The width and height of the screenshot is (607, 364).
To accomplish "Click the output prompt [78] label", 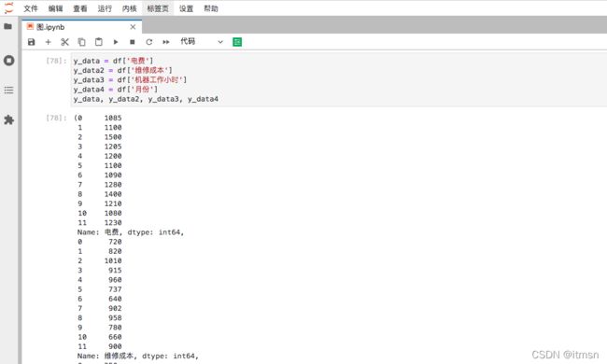I will tap(56, 118).
